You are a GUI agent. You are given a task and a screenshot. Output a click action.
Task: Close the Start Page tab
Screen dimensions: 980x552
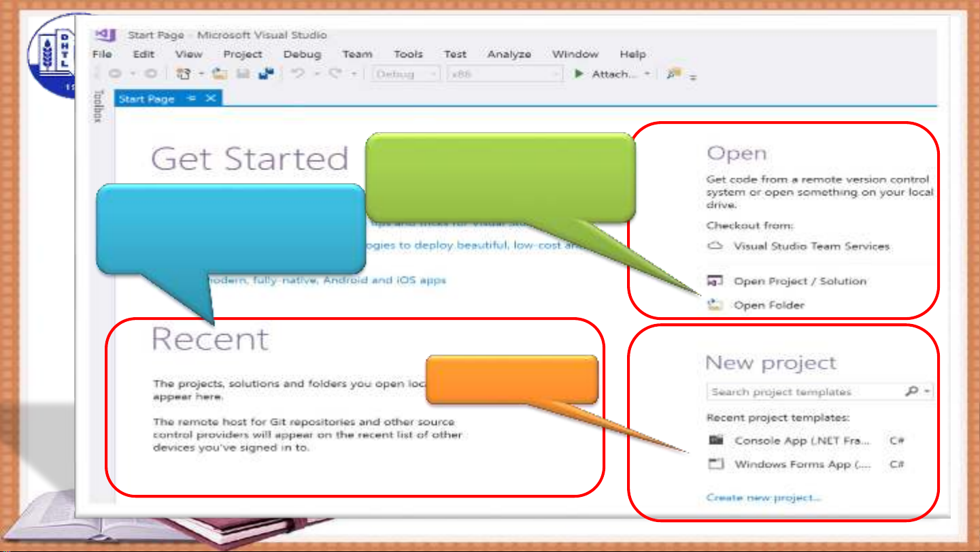[210, 99]
